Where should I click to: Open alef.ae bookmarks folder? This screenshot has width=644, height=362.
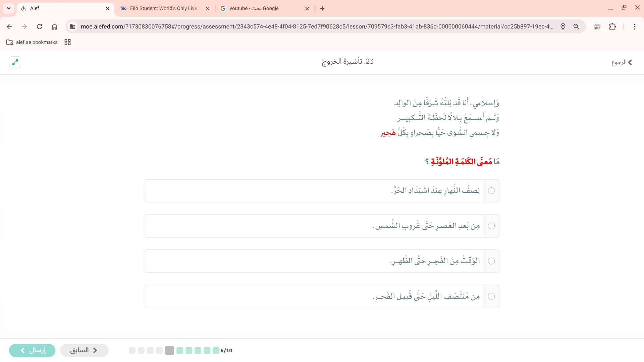[x=32, y=42]
